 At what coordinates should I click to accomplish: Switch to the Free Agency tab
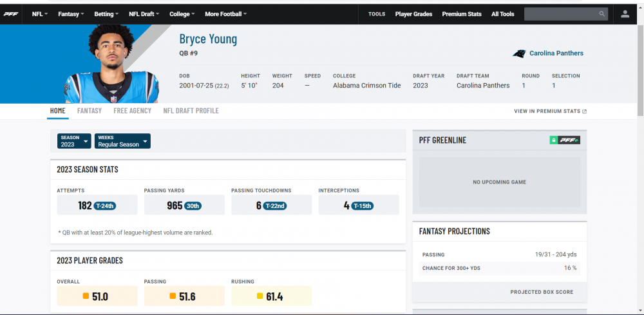132,111
